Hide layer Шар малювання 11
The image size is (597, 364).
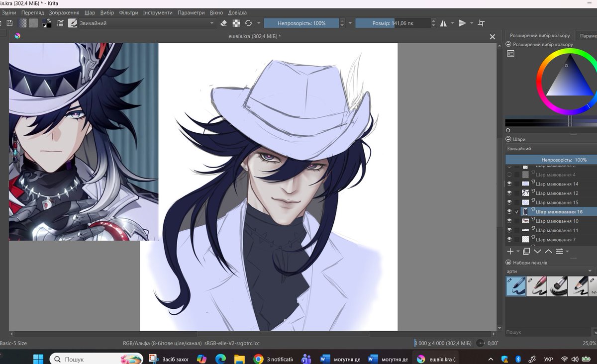coord(509,230)
